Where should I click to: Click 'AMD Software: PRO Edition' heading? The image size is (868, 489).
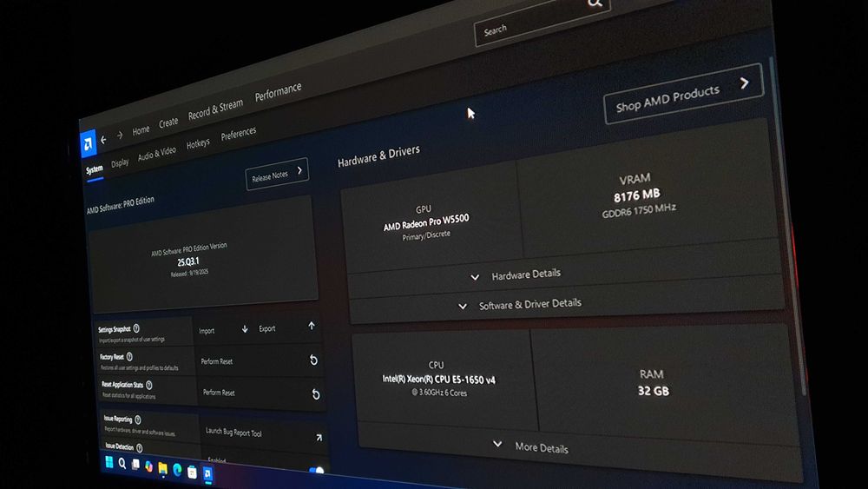point(120,204)
